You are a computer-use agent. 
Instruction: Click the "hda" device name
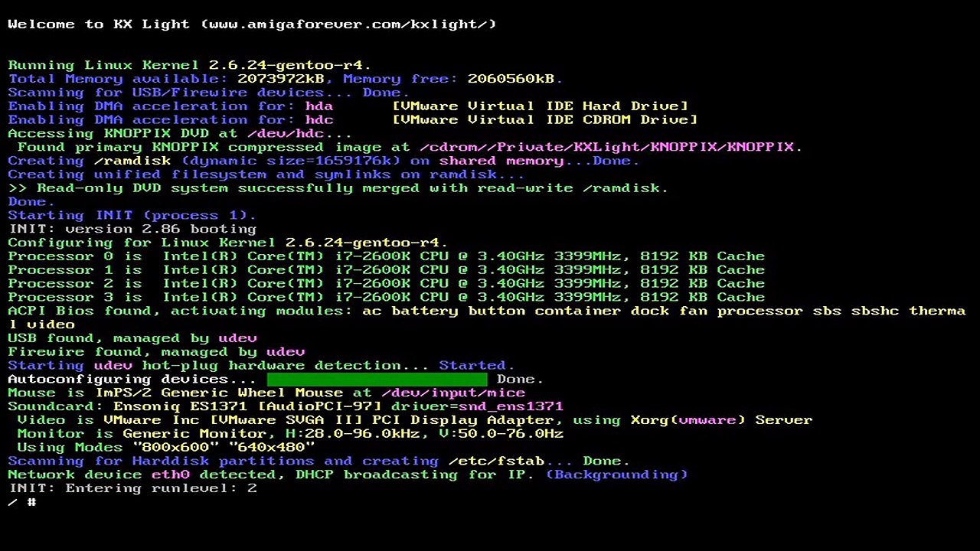319,106
